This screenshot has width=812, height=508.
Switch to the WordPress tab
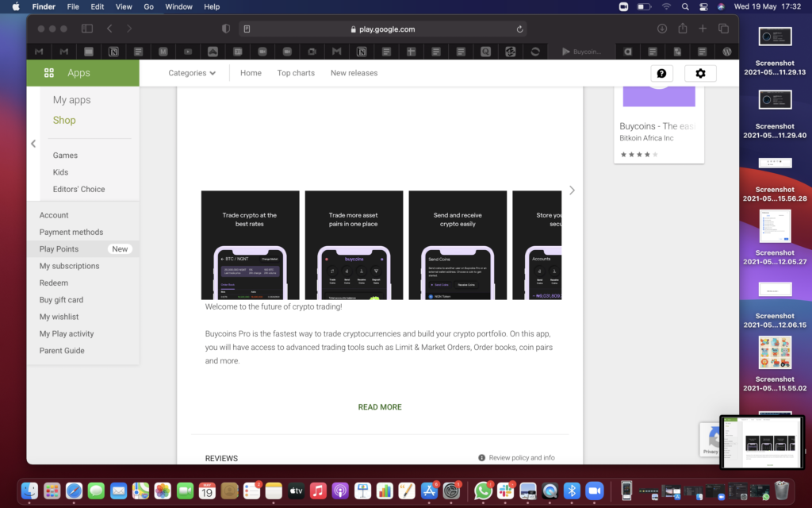726,52
